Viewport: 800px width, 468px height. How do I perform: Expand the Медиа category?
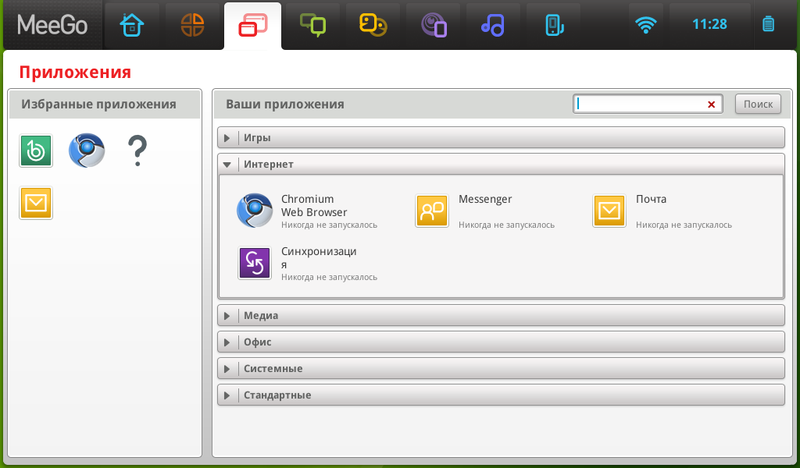point(501,315)
